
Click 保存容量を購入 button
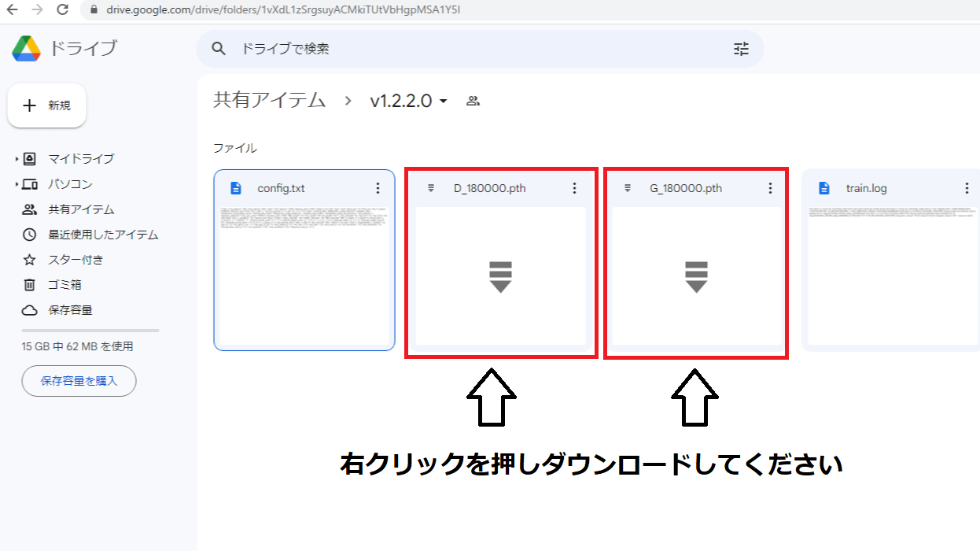[x=79, y=381]
